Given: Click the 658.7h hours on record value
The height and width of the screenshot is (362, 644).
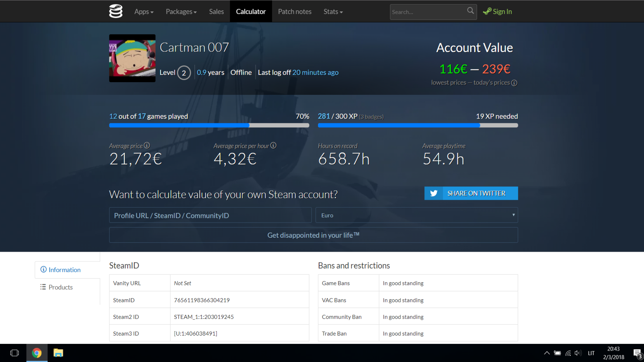Looking at the screenshot, I should 344,159.
